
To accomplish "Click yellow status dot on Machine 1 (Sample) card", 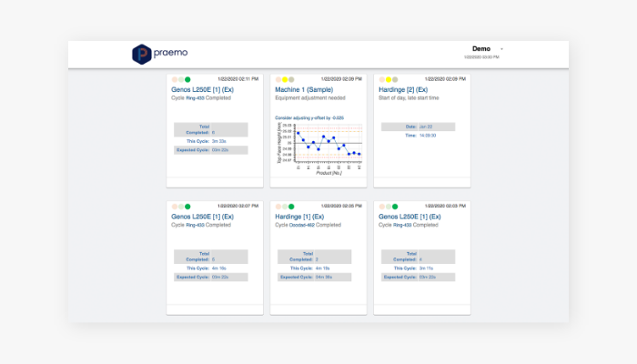I will tap(285, 80).
